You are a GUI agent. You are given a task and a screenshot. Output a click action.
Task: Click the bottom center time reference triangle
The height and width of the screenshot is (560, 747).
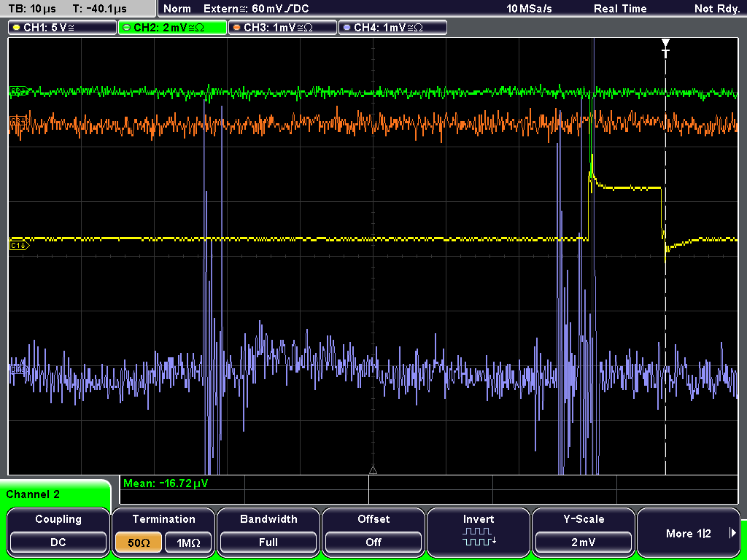point(373,470)
